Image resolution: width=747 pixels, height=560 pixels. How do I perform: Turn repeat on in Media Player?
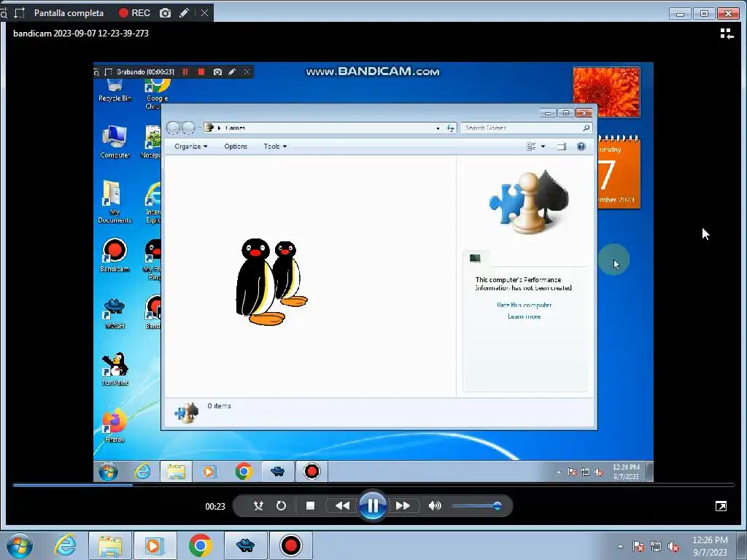[281, 506]
